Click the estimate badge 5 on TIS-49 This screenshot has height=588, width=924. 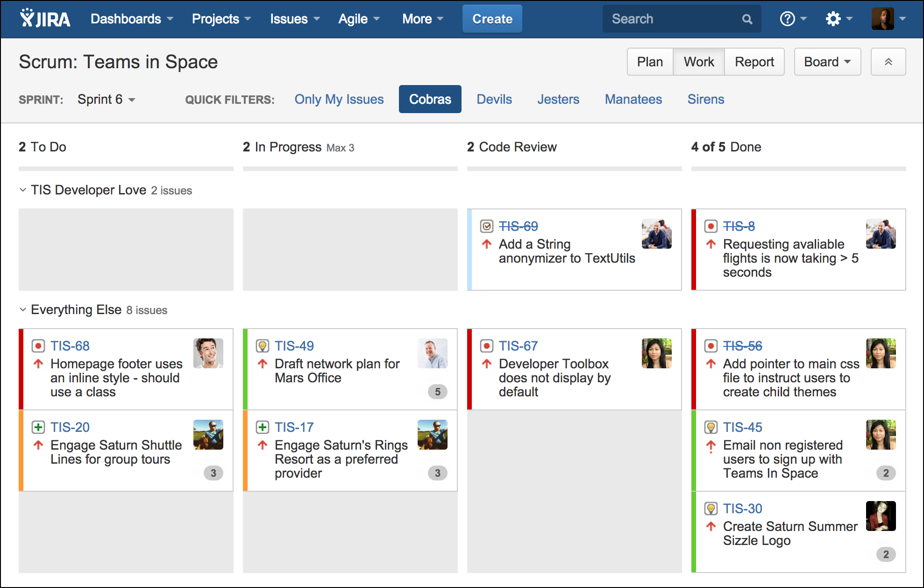pos(438,392)
